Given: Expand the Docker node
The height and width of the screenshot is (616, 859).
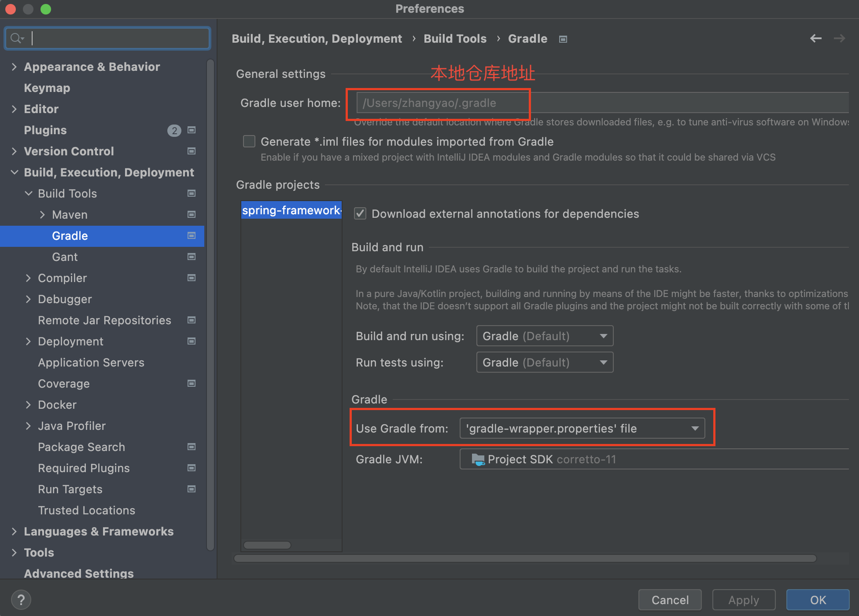Looking at the screenshot, I should (28, 405).
